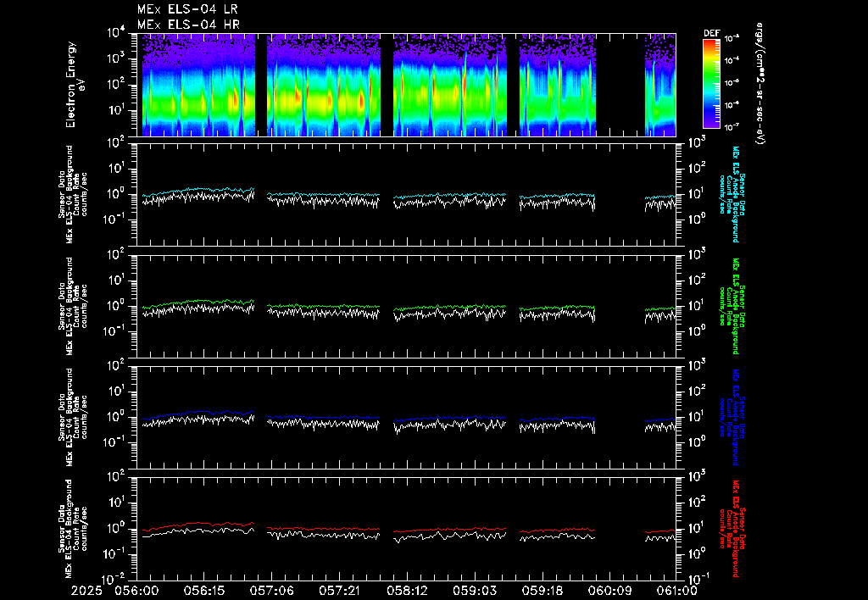
Task: Select the 10^-4 tick on the color scale
Action: (732, 61)
